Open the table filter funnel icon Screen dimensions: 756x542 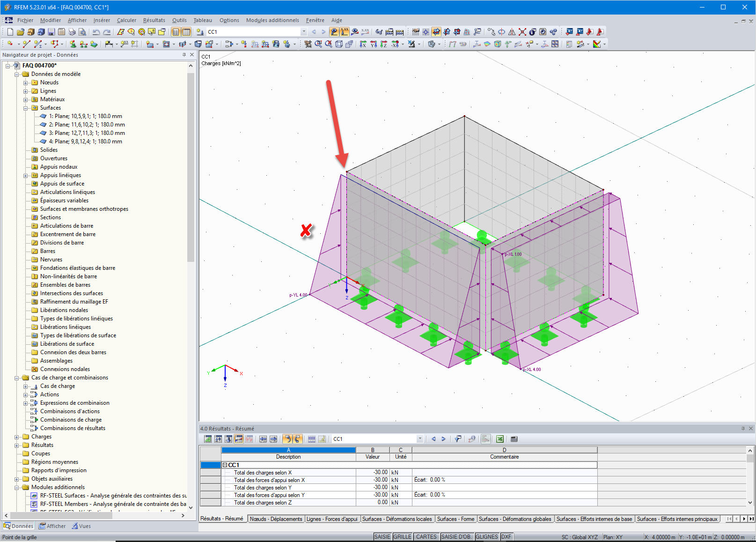click(458, 439)
